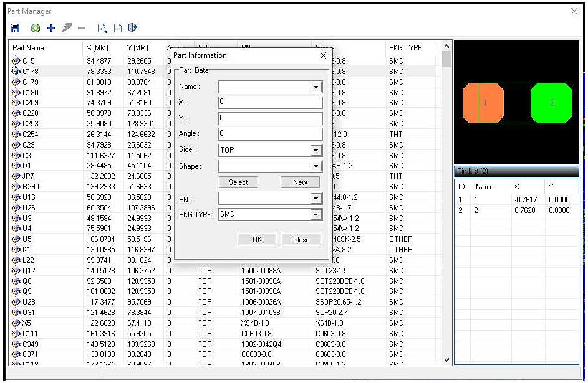This screenshot has height=383, width=588.
Task: Click the save floppy disk icon
Action: 16,28
